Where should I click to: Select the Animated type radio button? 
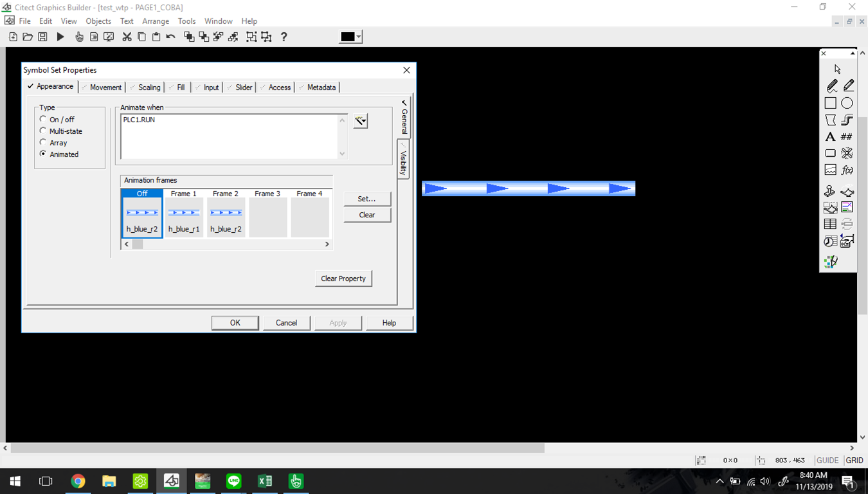point(43,154)
